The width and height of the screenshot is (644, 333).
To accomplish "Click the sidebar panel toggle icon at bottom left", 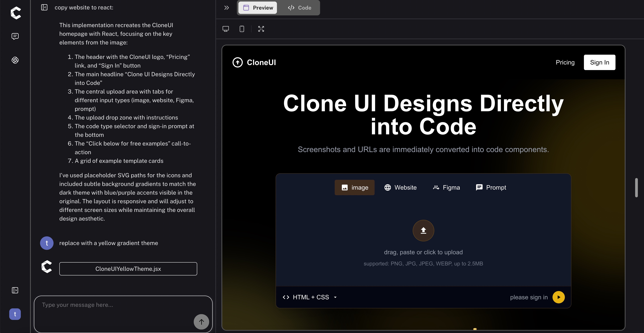I will tap(15, 290).
